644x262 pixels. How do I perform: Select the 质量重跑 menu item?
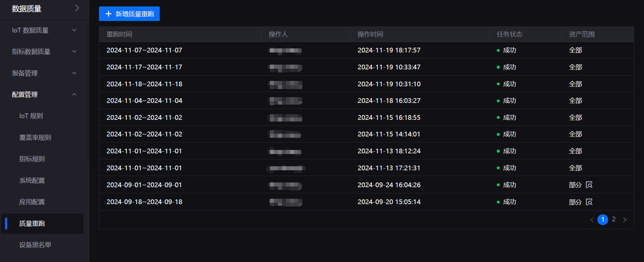(x=32, y=223)
